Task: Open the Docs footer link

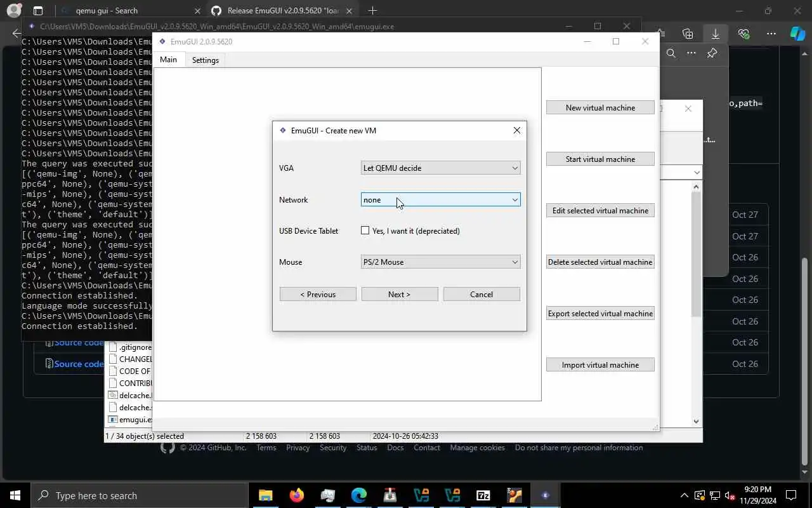Action: click(395, 448)
